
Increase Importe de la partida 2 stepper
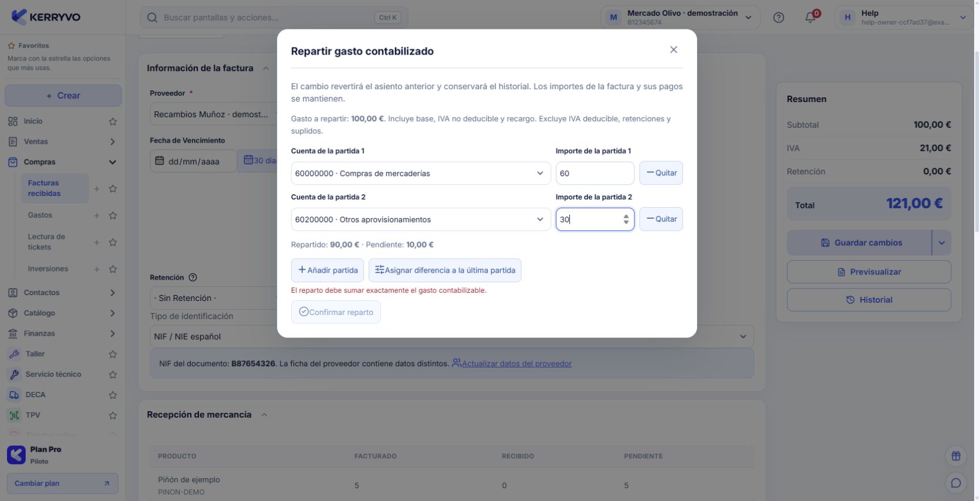pos(626,216)
